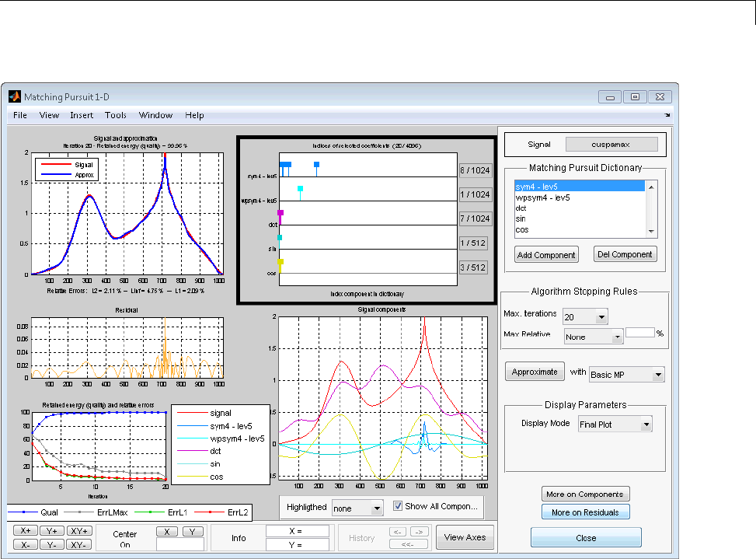
Task: Run the Approximate button
Action: [535, 372]
